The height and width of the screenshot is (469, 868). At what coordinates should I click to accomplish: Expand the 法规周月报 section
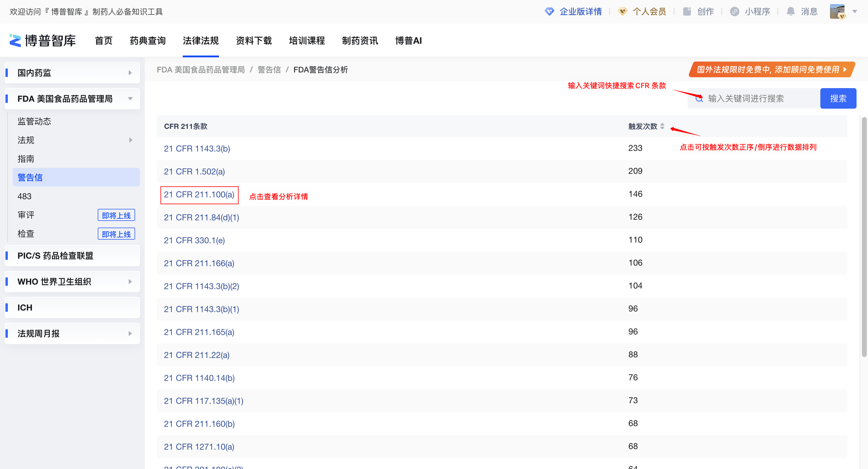72,333
